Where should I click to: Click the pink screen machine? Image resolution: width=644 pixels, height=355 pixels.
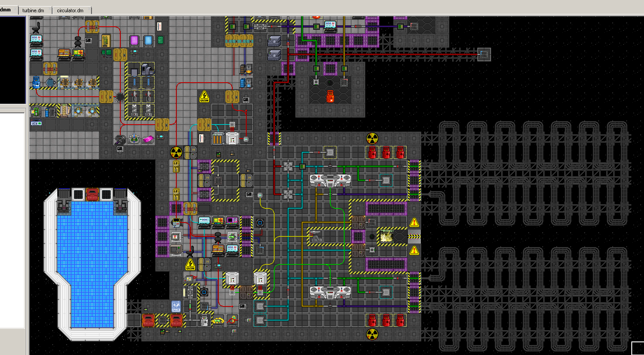click(134, 41)
